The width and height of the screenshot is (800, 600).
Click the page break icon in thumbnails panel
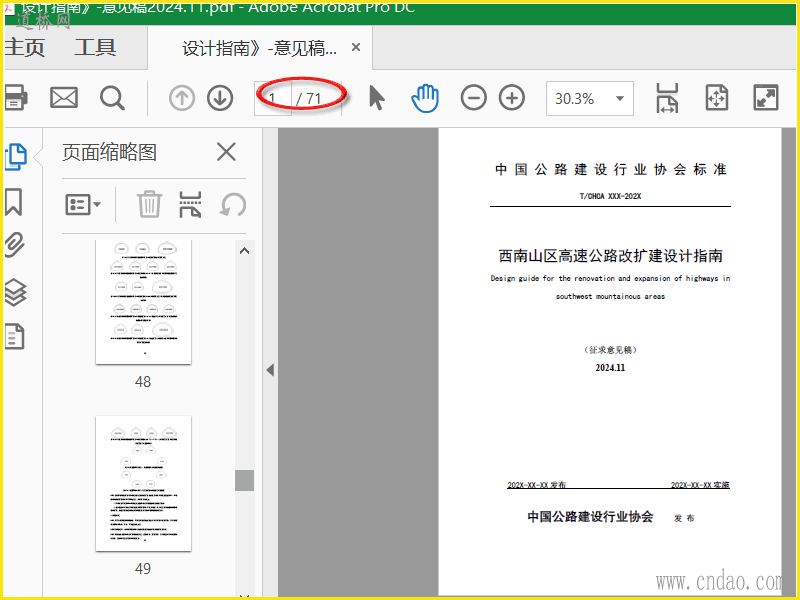coord(190,205)
